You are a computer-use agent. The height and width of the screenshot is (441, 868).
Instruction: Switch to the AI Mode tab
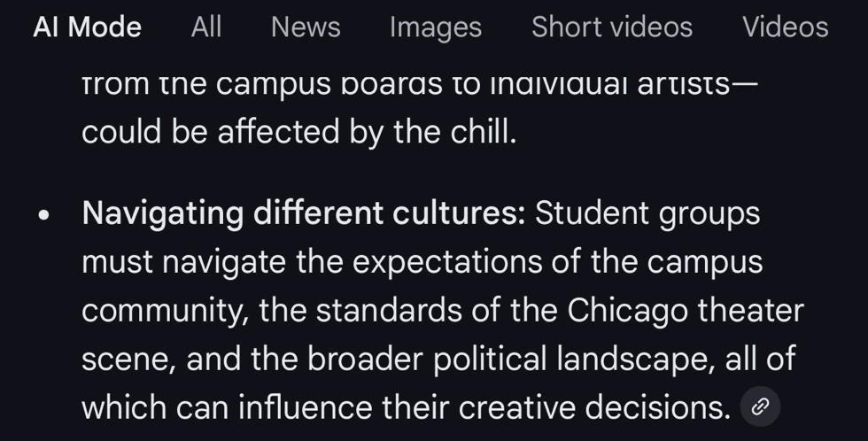point(87,27)
